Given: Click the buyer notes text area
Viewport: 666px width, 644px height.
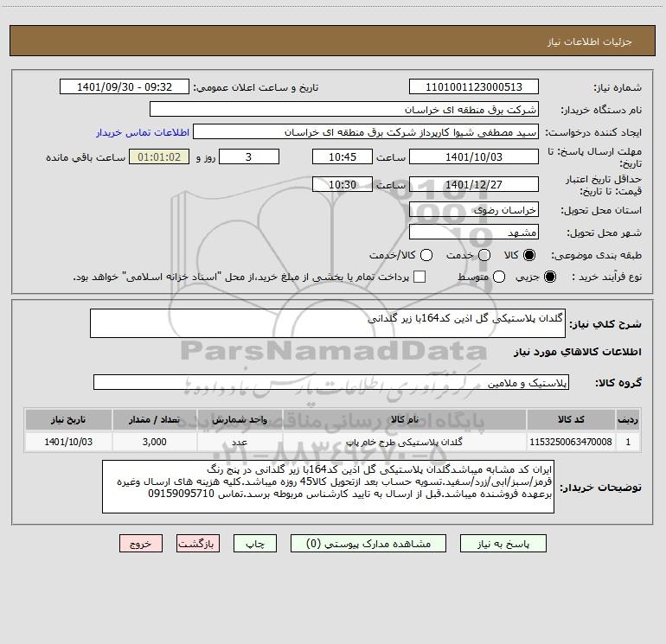Looking at the screenshot, I should (x=328, y=487).
